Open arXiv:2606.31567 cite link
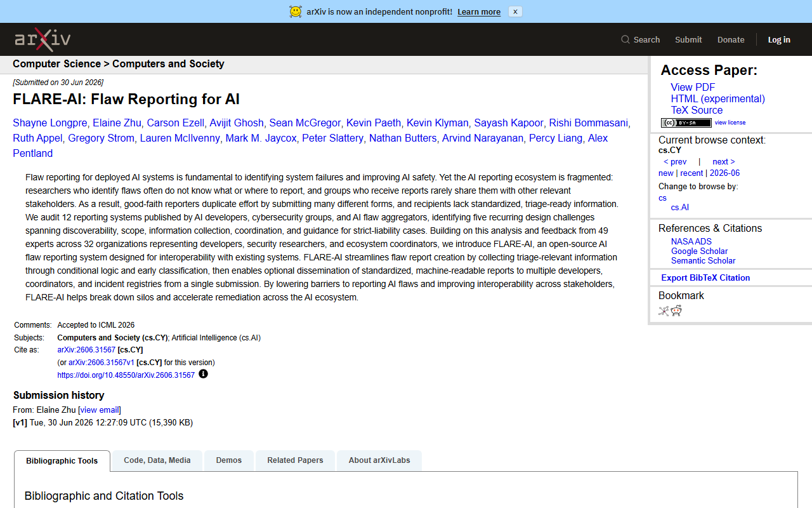 tap(86, 350)
